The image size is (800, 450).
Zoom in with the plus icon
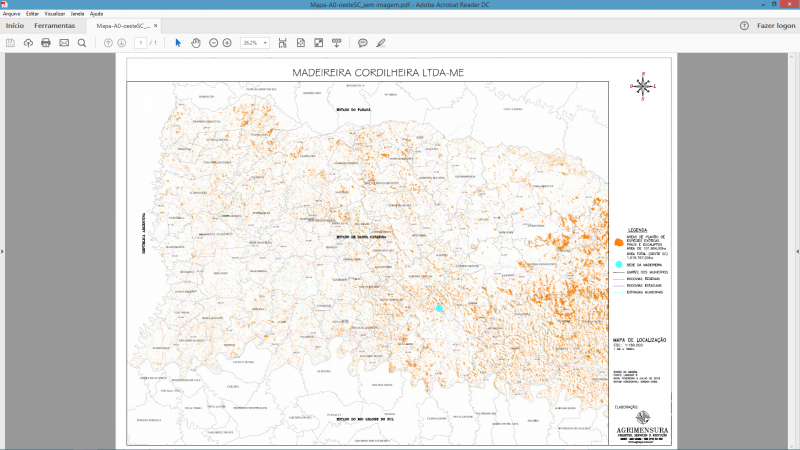227,43
